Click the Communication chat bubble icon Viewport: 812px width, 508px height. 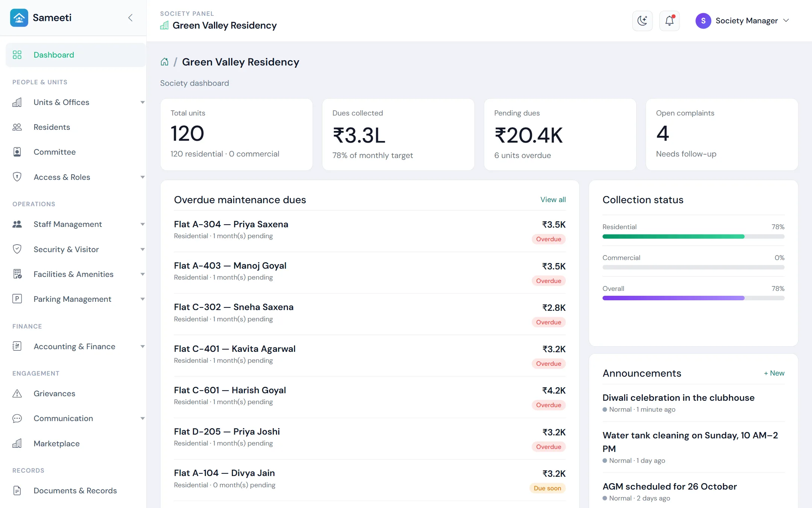(x=17, y=418)
